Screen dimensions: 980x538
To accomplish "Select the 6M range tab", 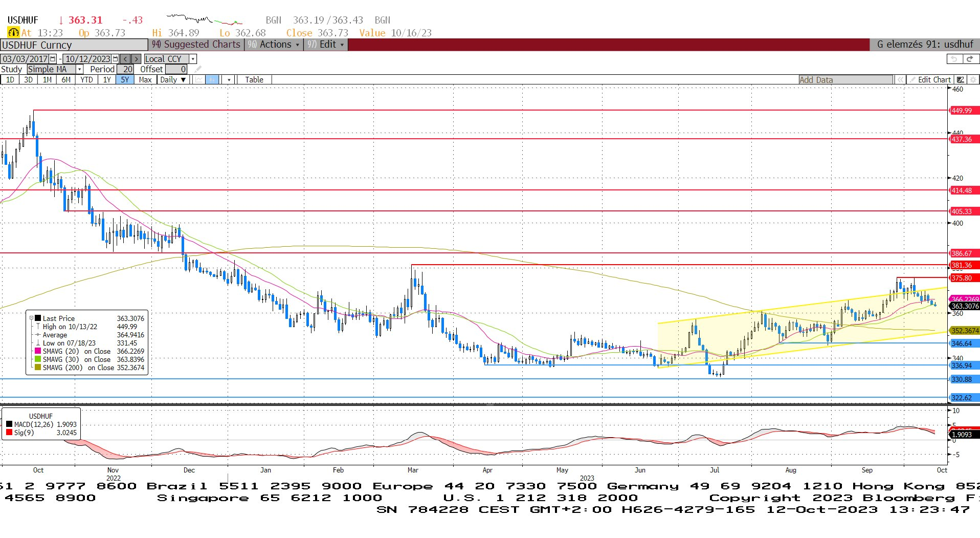I will (x=66, y=80).
